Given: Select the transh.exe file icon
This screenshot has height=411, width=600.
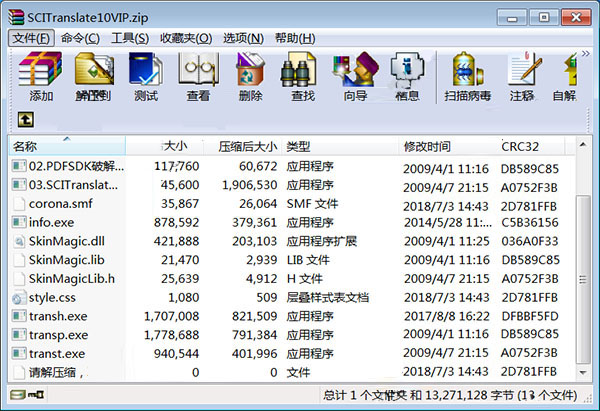Looking at the screenshot, I should coord(19,316).
